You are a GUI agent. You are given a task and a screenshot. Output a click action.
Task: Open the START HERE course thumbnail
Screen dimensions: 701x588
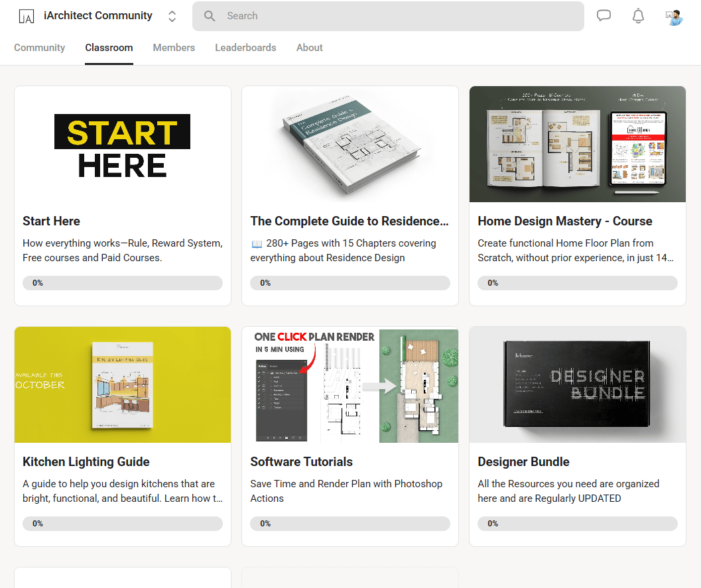(x=123, y=145)
